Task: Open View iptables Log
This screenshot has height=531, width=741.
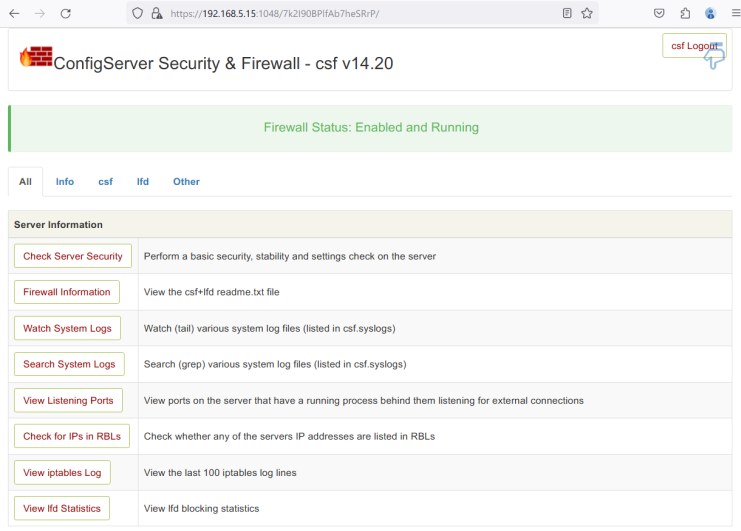Action: (62, 472)
